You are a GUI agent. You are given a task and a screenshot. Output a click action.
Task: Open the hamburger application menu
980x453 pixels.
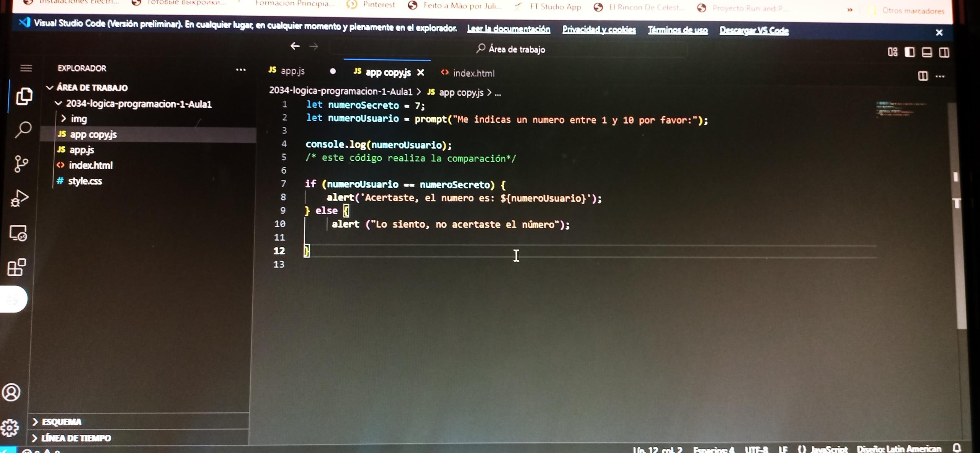pos(26,68)
